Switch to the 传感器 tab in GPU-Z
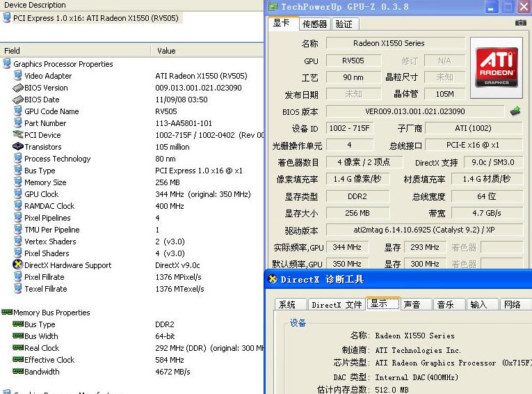 coord(314,24)
